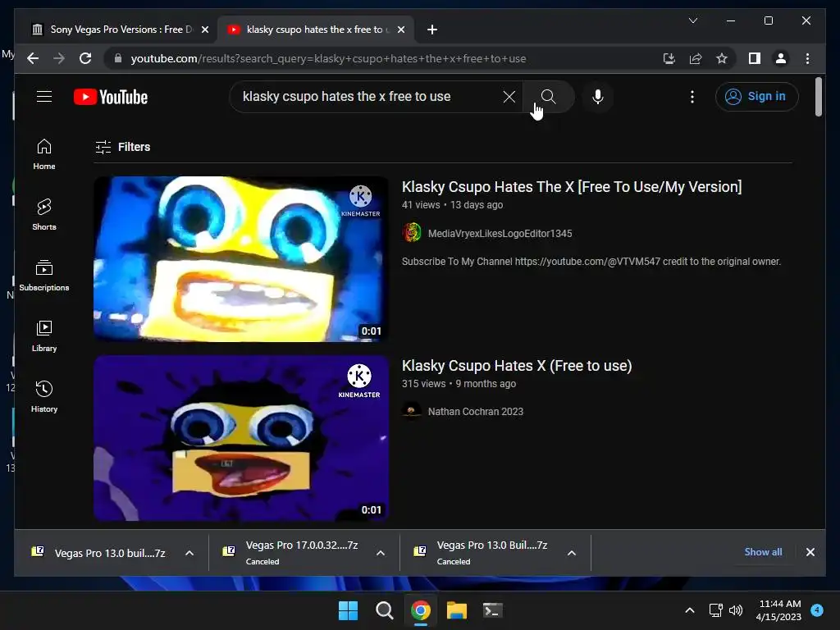Start voice search with the microphone icon
Screen dimensions: 840x630
point(598,97)
